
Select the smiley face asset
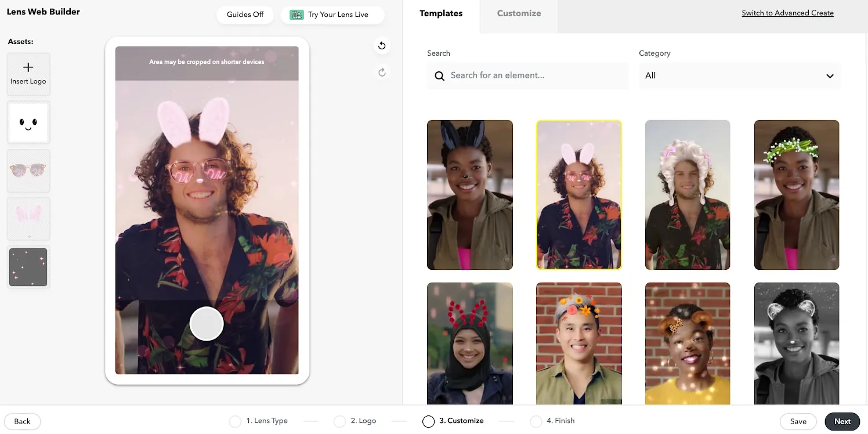point(28,122)
